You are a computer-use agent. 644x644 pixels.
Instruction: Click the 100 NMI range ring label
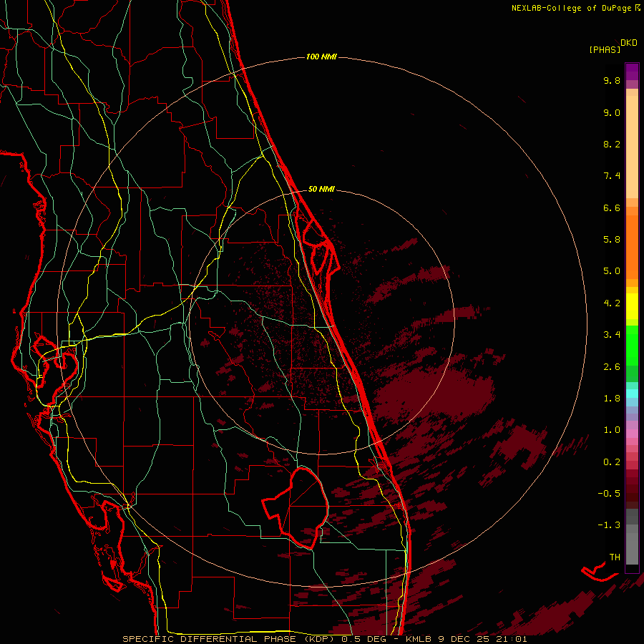coord(321,57)
